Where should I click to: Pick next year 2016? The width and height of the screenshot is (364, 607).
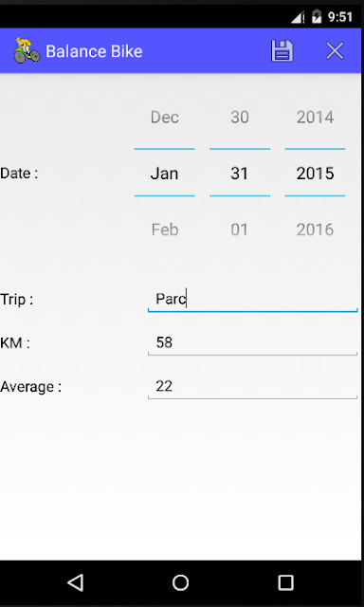coord(315,230)
